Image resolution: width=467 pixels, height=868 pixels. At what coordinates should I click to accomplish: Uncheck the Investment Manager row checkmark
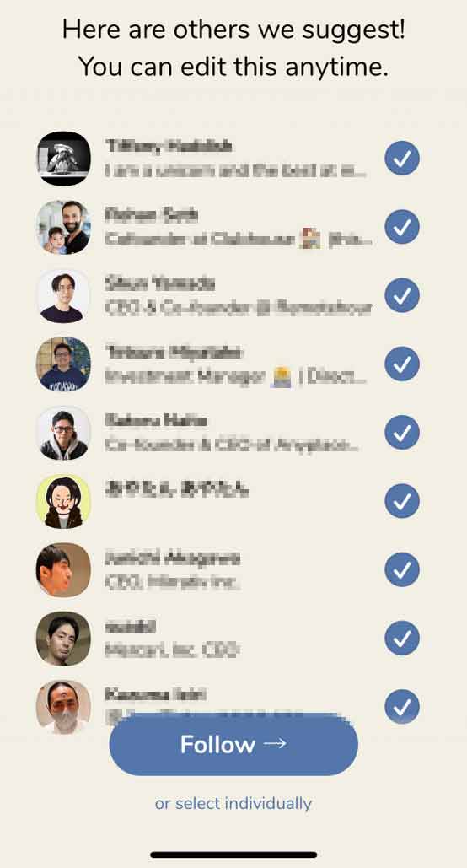coord(402,364)
